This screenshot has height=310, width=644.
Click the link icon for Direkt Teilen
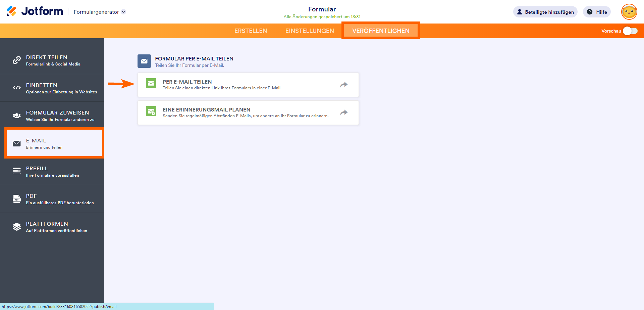pyautogui.click(x=17, y=60)
